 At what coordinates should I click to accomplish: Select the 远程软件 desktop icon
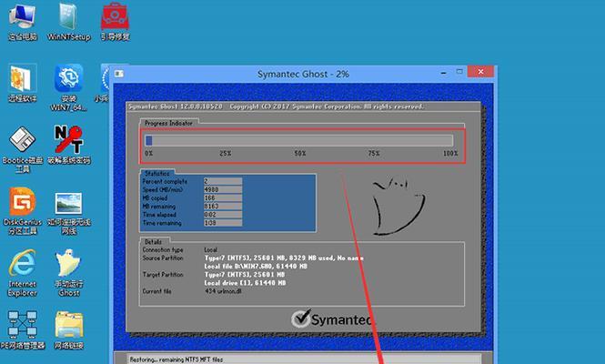coord(23,83)
